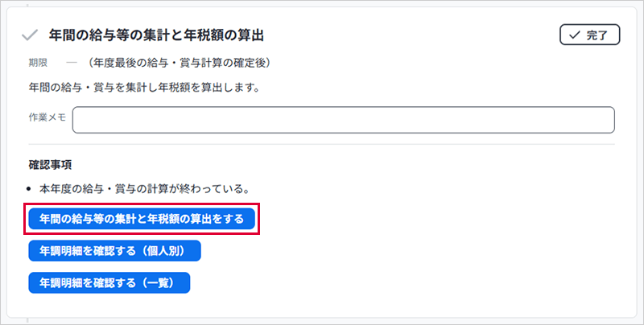The image size is (644, 325).
Task: Click the 年間の給与等の集計と年税額の算出 heading
Action: pyautogui.click(x=156, y=35)
